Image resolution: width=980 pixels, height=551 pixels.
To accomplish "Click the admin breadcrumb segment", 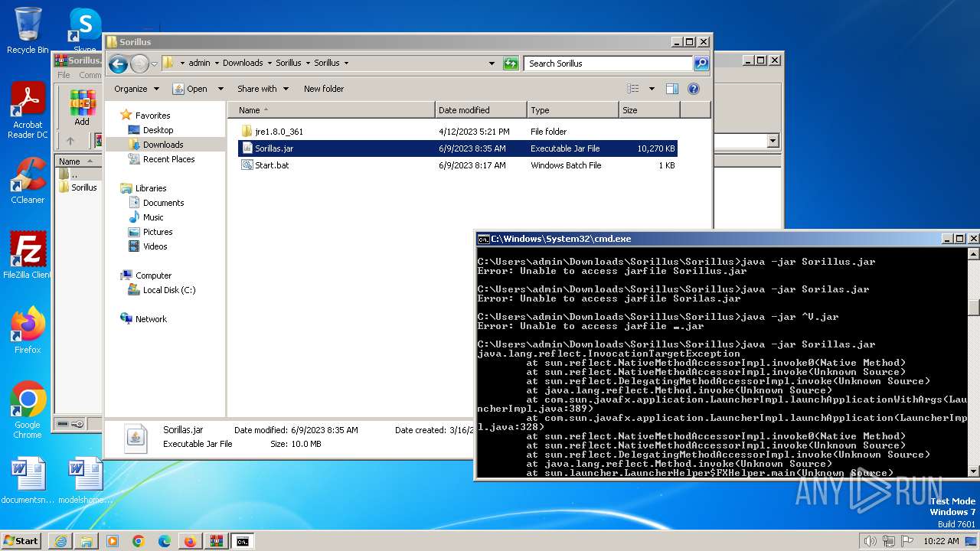I will (x=199, y=63).
